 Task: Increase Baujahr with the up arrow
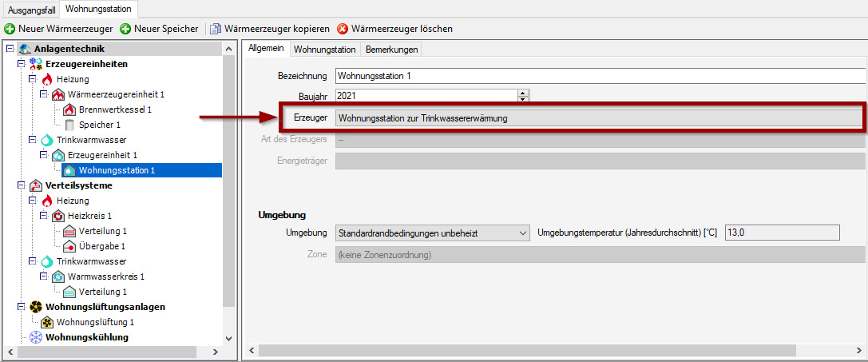523,93
